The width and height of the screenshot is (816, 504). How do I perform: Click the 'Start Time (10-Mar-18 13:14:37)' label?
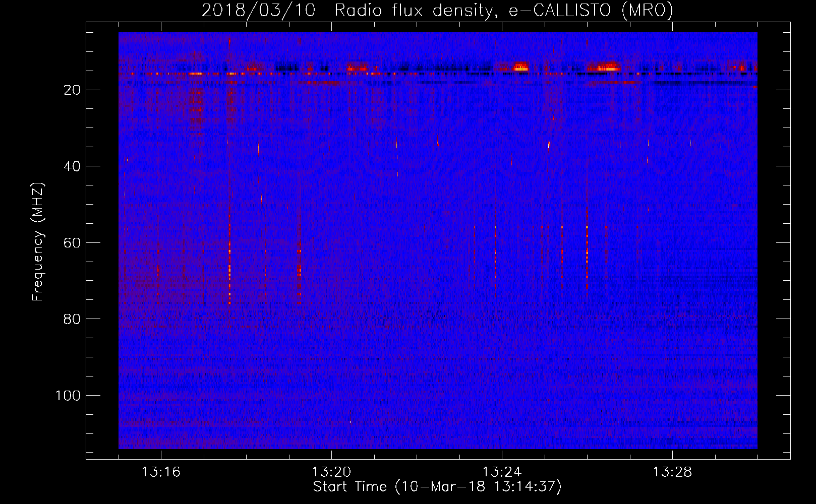437,487
